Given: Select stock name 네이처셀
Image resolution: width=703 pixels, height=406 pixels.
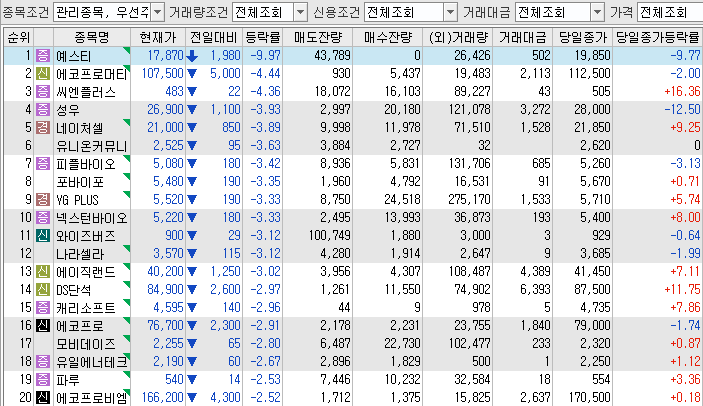Looking at the screenshot, I should click(79, 128).
